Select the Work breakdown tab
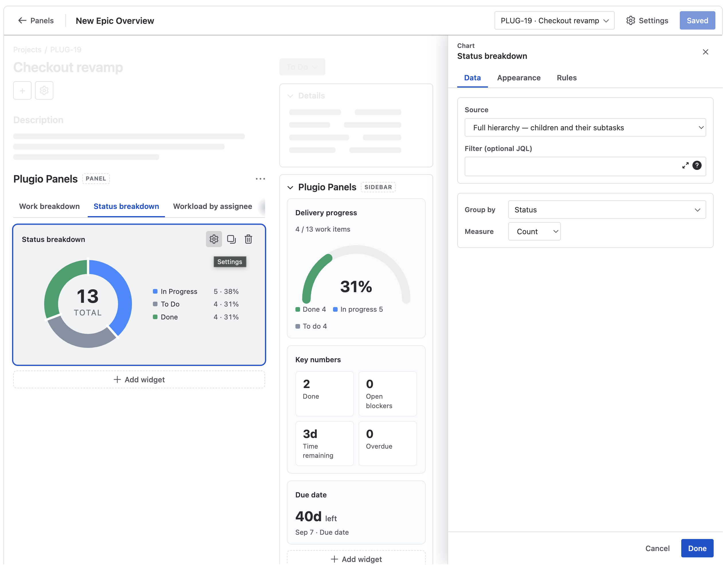This screenshot has height=570, width=728. coord(50,207)
